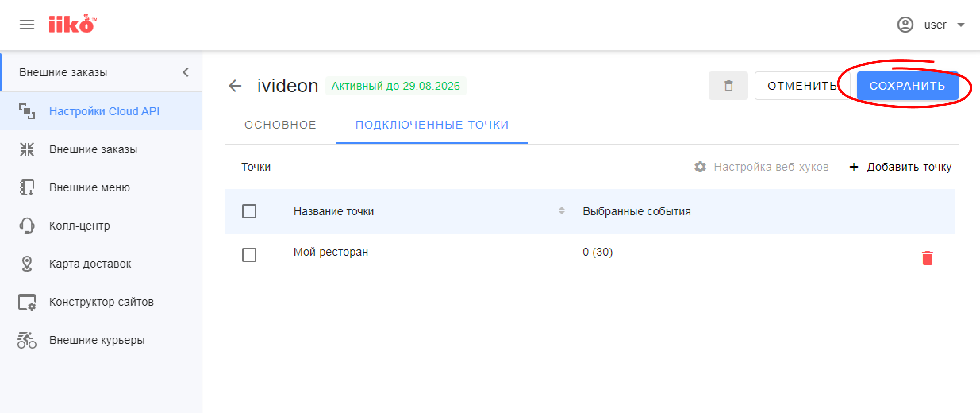Click Добавить точку link

(x=900, y=167)
